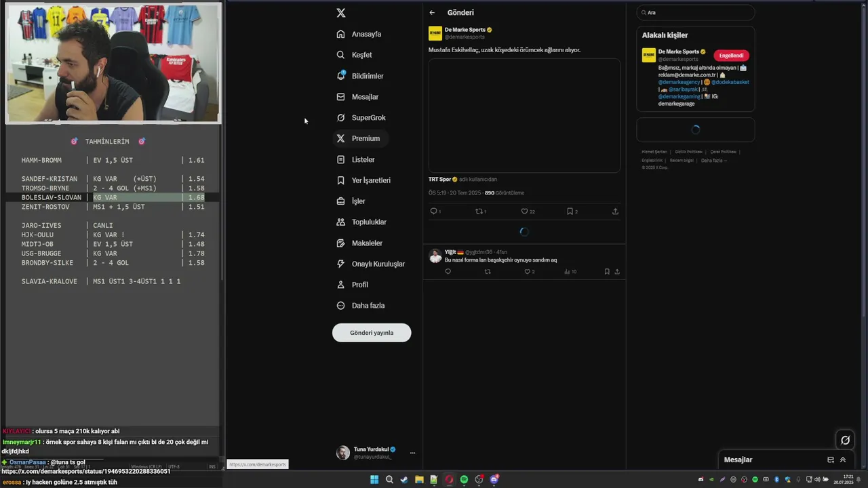Screen dimensions: 868x488
Task: Open Bildirimler notifications
Action: pos(360,76)
